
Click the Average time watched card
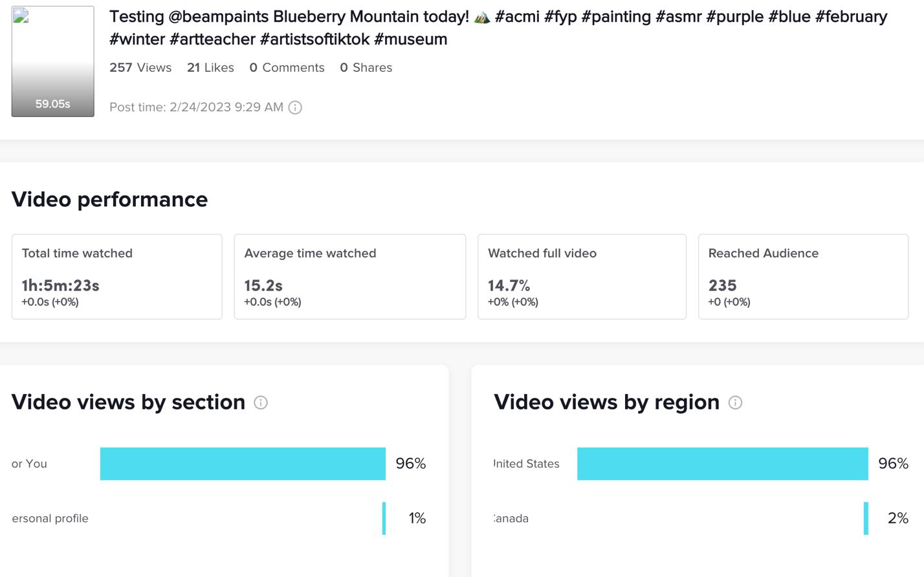[x=349, y=276]
